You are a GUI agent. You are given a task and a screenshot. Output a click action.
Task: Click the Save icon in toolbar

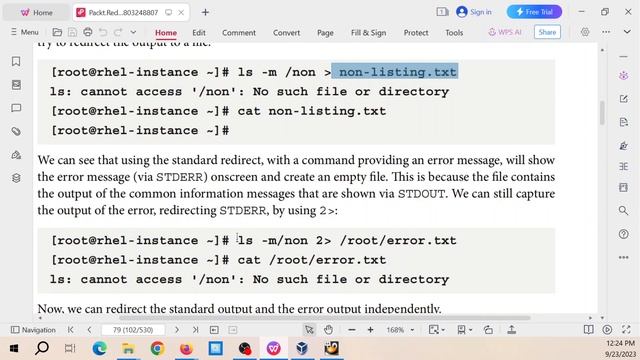click(x=72, y=32)
